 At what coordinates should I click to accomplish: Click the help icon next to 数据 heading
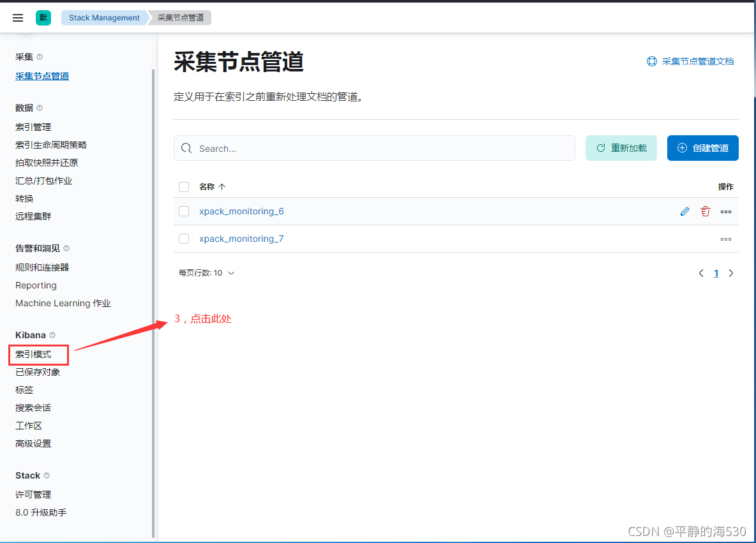point(40,108)
